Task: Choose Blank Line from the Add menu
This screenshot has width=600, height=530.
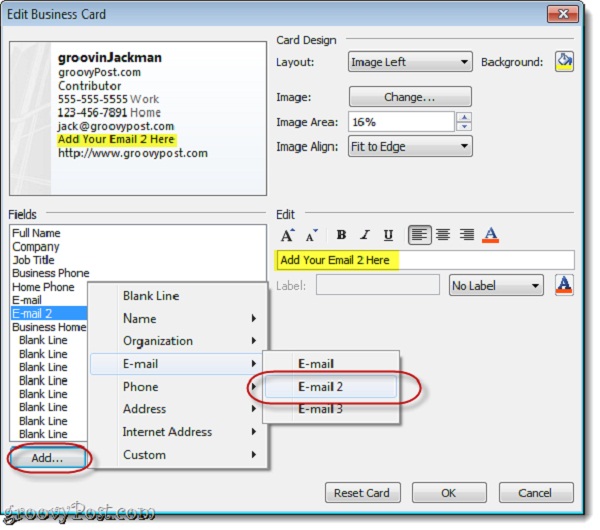Action: coord(178,296)
